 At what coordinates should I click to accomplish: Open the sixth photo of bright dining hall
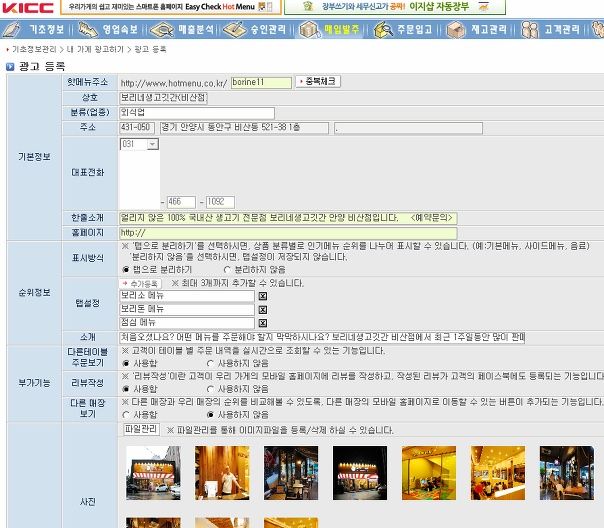(498, 473)
